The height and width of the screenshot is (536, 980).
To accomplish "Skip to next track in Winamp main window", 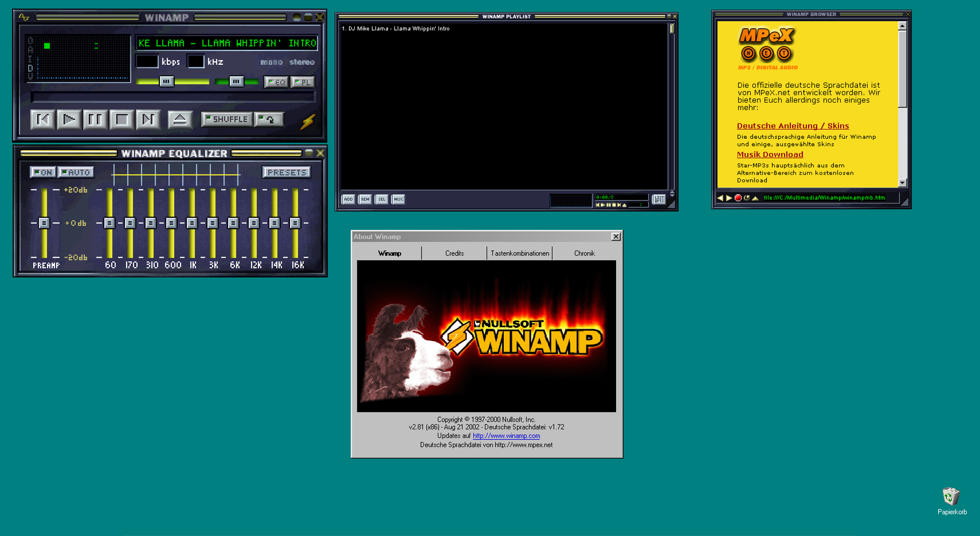I will coord(148,120).
